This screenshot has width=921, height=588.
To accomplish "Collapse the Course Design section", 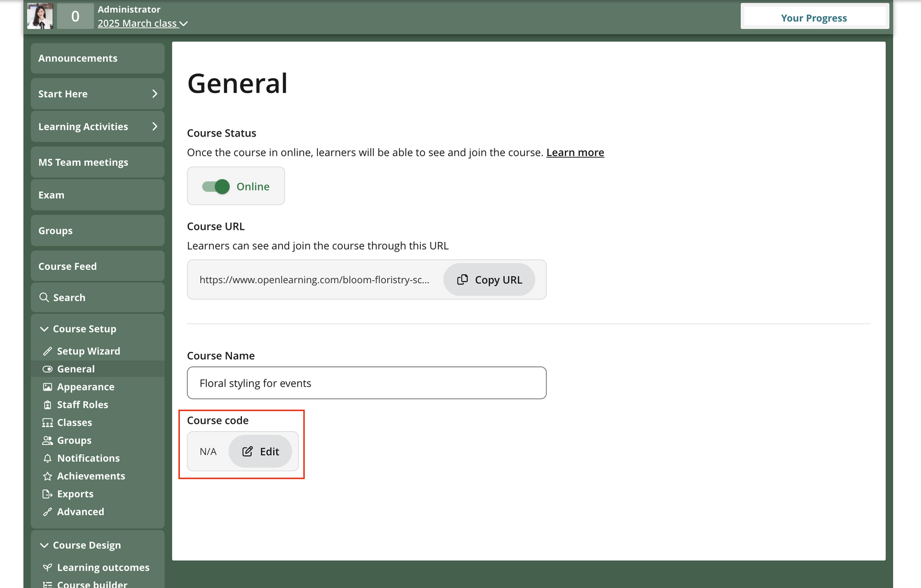I will tap(44, 545).
